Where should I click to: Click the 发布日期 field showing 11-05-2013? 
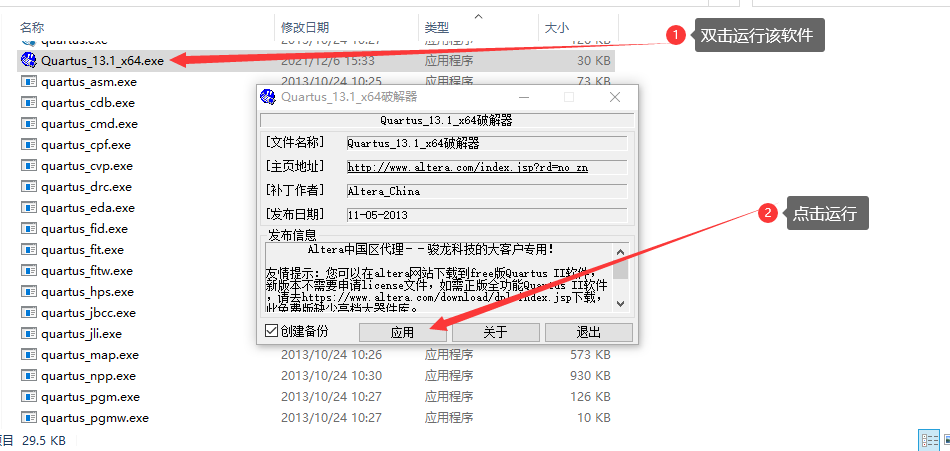[x=487, y=215]
